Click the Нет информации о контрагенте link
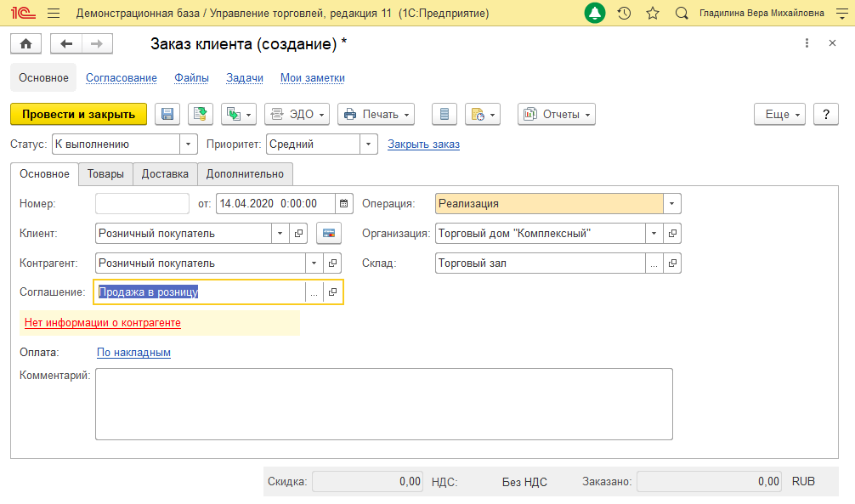 tap(103, 322)
